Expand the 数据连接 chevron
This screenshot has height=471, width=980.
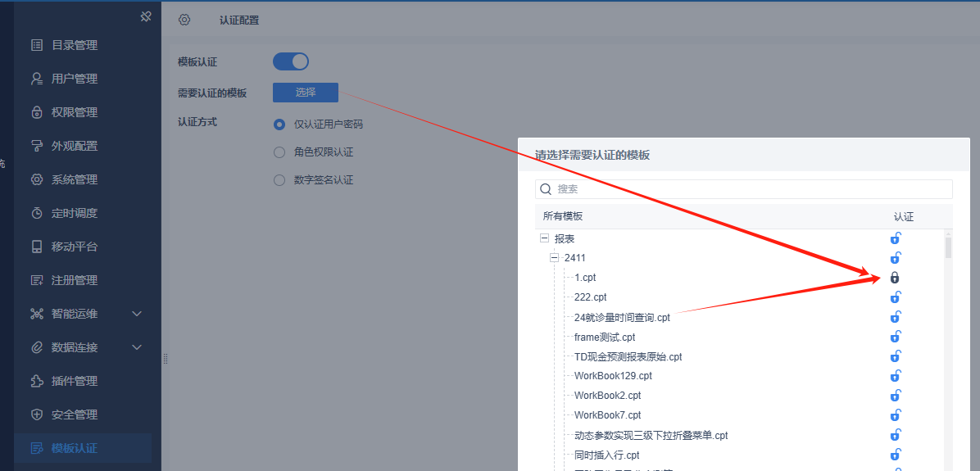pos(138,348)
